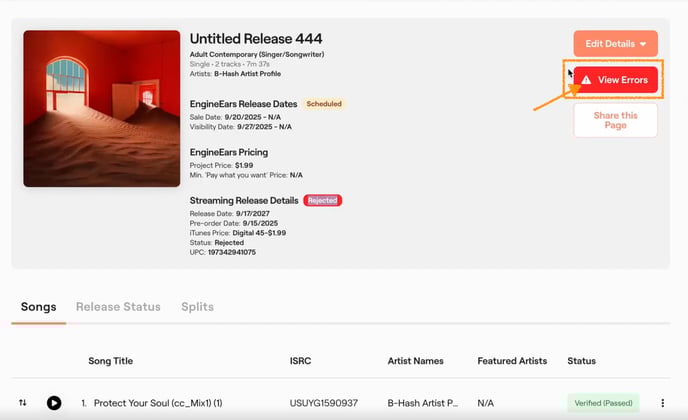Switch to the Release Status tab
This screenshot has width=688, height=420.
pyautogui.click(x=118, y=307)
